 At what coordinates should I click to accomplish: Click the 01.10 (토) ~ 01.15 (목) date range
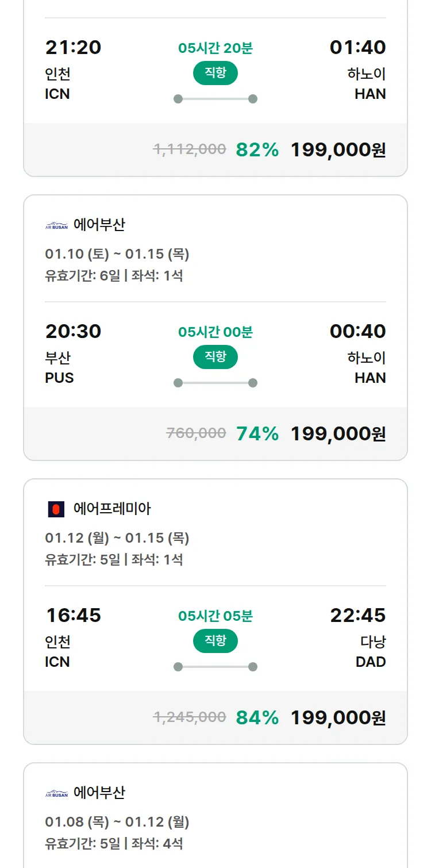click(x=117, y=254)
